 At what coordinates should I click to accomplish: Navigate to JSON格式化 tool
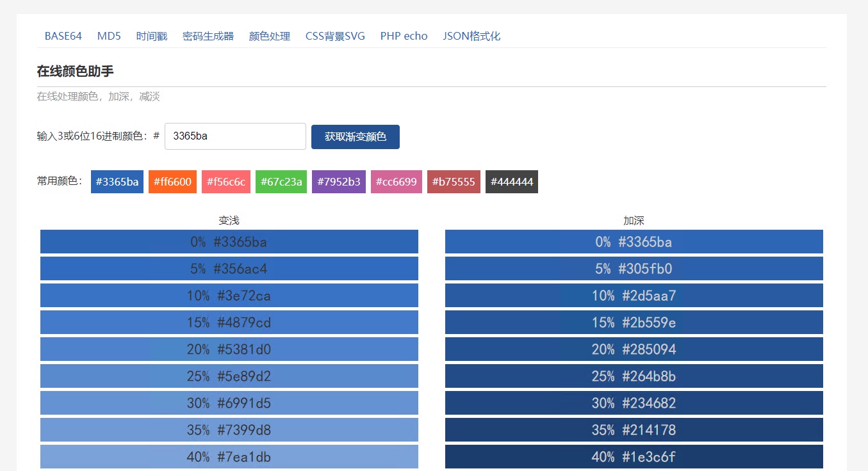(x=471, y=36)
